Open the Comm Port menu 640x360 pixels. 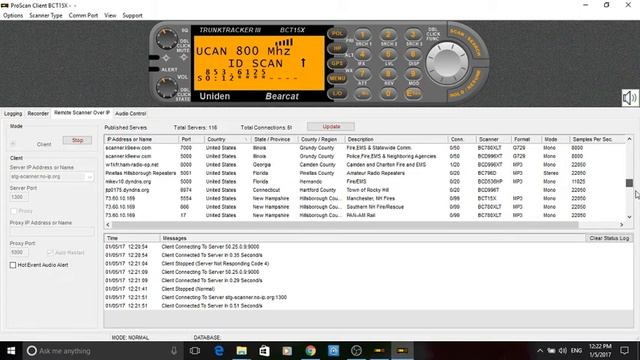pyautogui.click(x=83, y=16)
